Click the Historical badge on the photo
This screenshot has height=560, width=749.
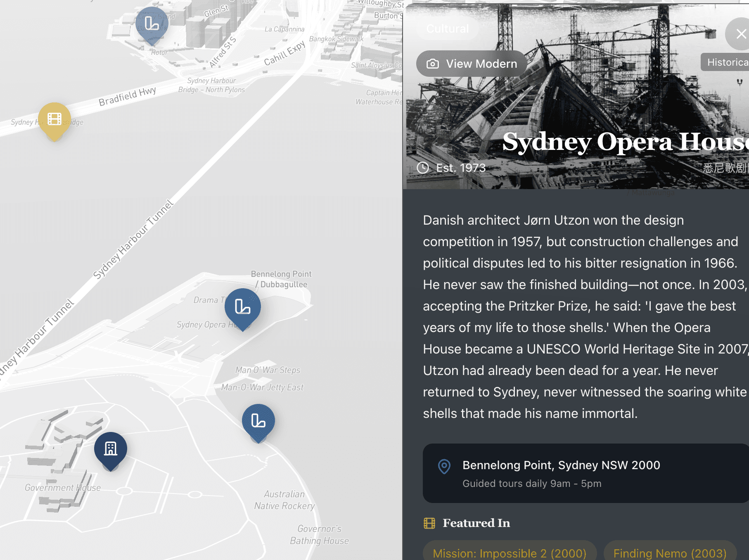point(726,62)
